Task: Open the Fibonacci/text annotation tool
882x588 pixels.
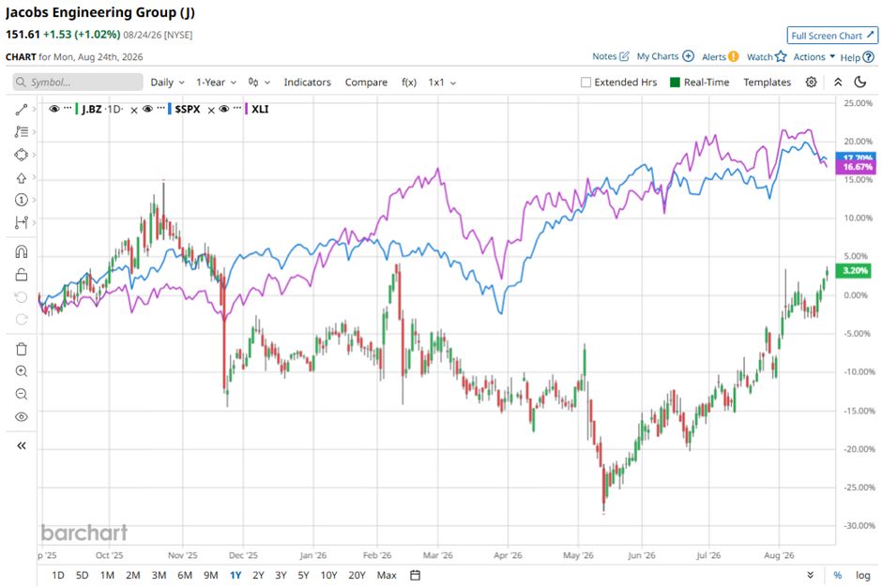Action: [x=22, y=131]
